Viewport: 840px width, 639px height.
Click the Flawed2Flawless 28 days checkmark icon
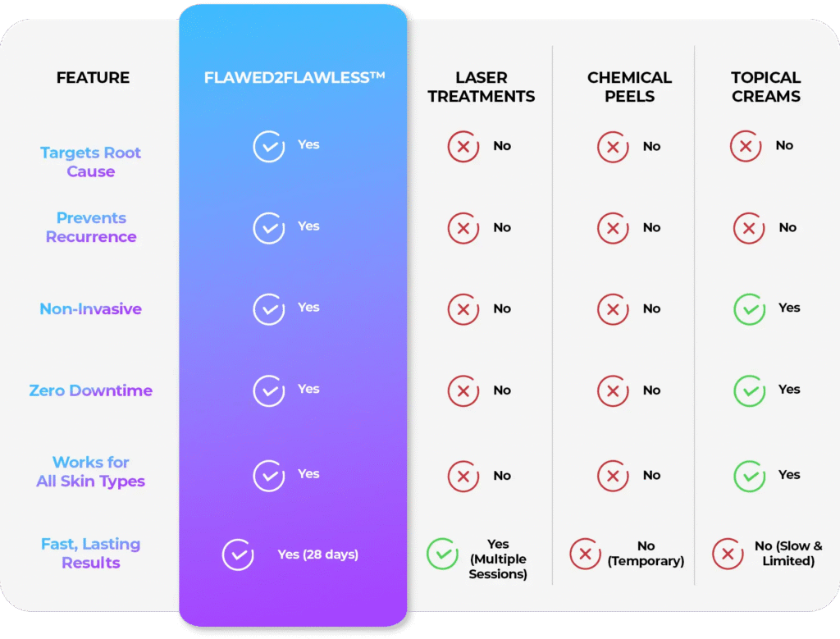tap(238, 555)
